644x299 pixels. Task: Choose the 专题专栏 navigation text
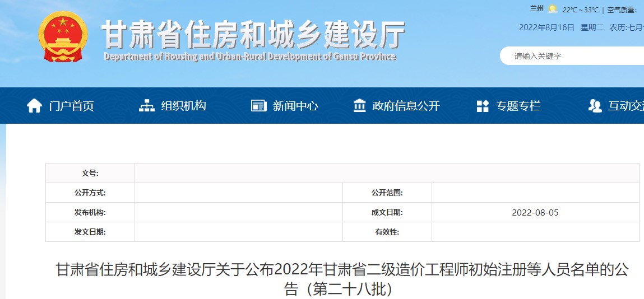click(518, 106)
